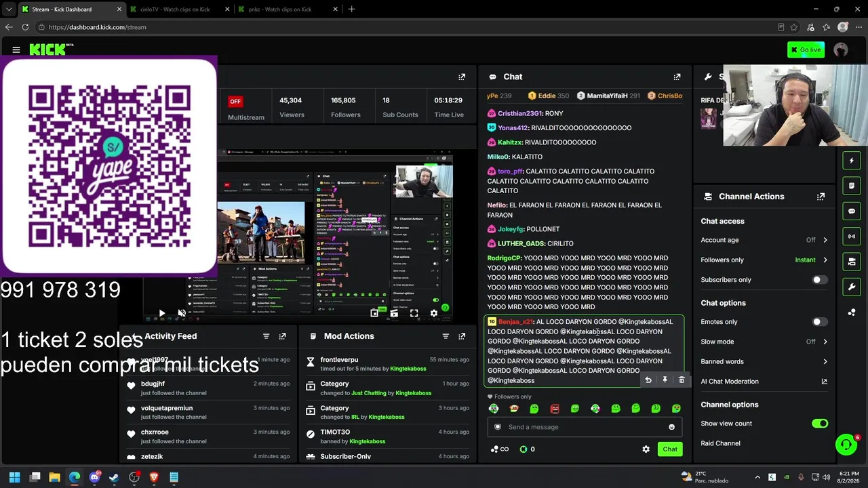Insert the red angry emote
The width and height of the screenshot is (868, 488).
point(555,409)
